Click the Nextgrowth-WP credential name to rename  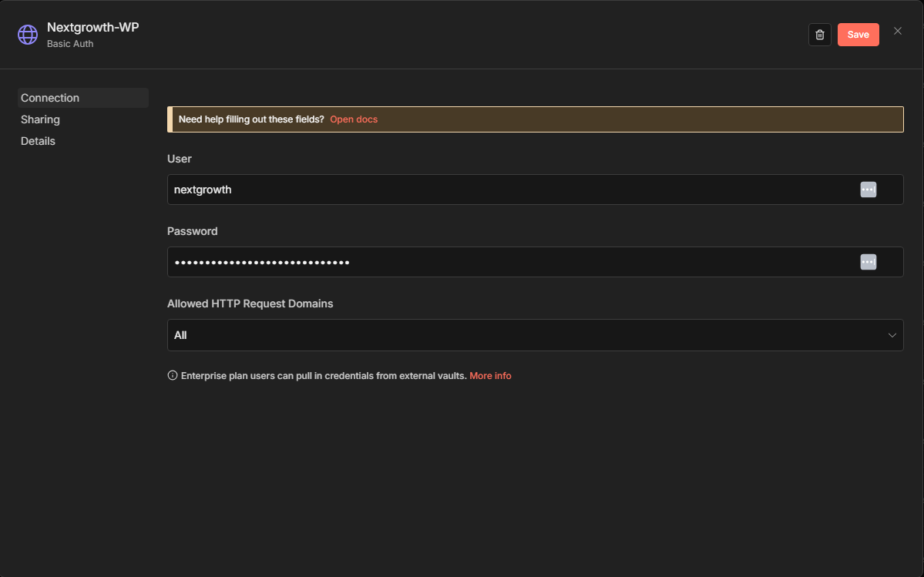pyautogui.click(x=92, y=28)
